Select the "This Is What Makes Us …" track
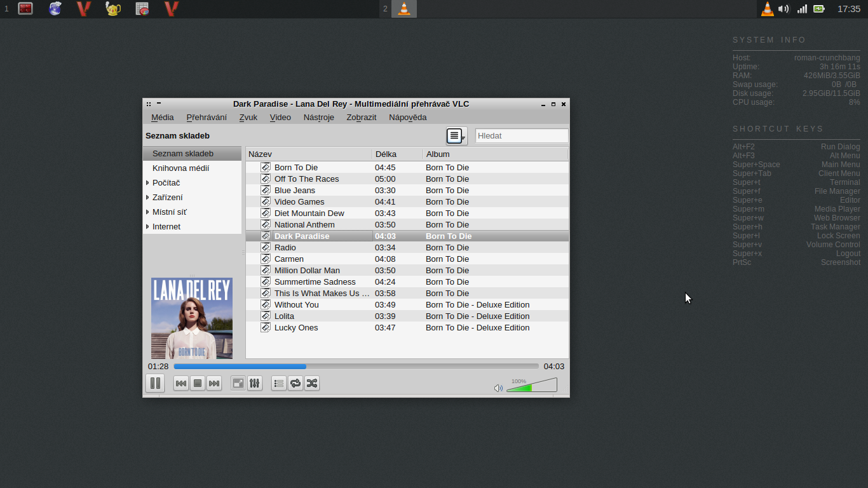This screenshot has height=488, width=868. click(407, 294)
